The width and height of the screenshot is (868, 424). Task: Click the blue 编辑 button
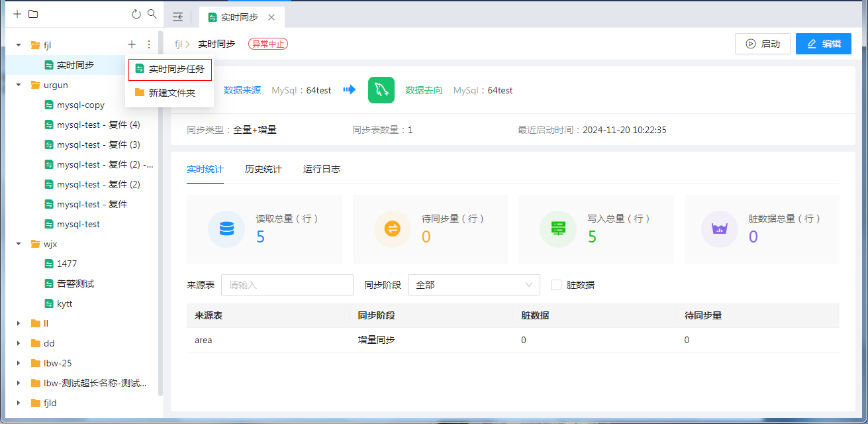click(x=823, y=44)
